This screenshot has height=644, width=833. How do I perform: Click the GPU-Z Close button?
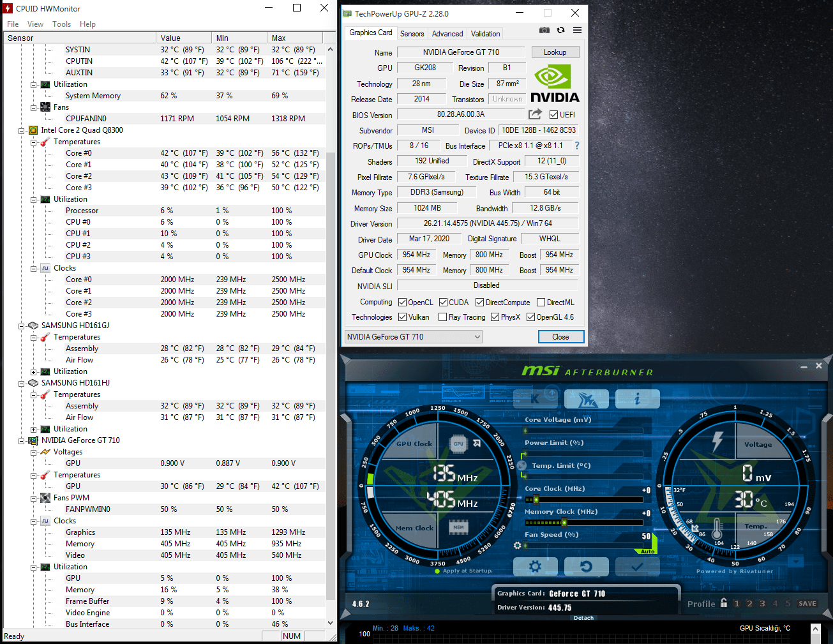coord(560,337)
